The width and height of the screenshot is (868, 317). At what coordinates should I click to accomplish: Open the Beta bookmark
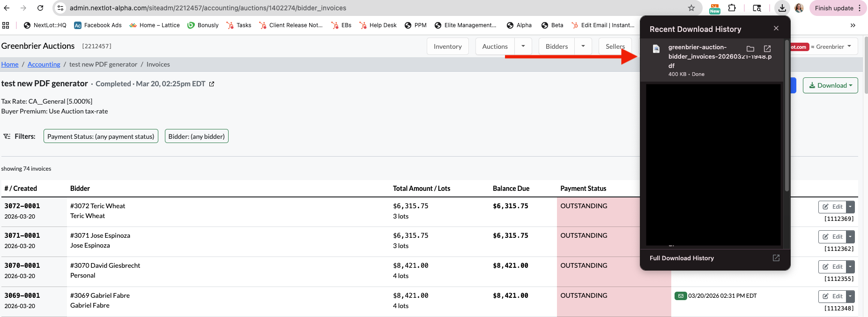click(552, 25)
